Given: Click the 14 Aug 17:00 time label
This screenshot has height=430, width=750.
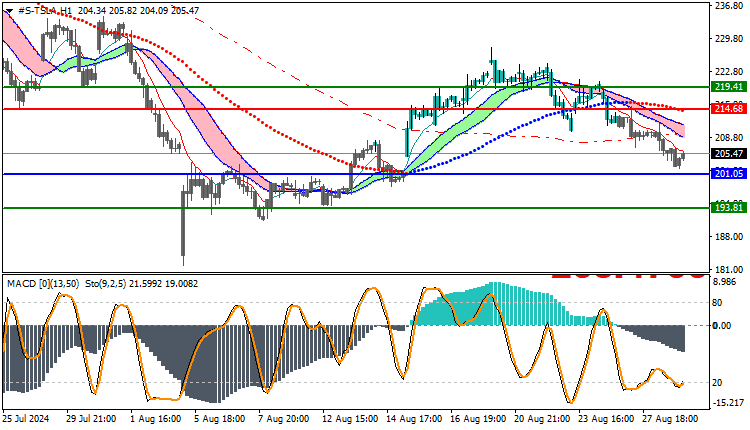Looking at the screenshot, I should [x=414, y=419].
